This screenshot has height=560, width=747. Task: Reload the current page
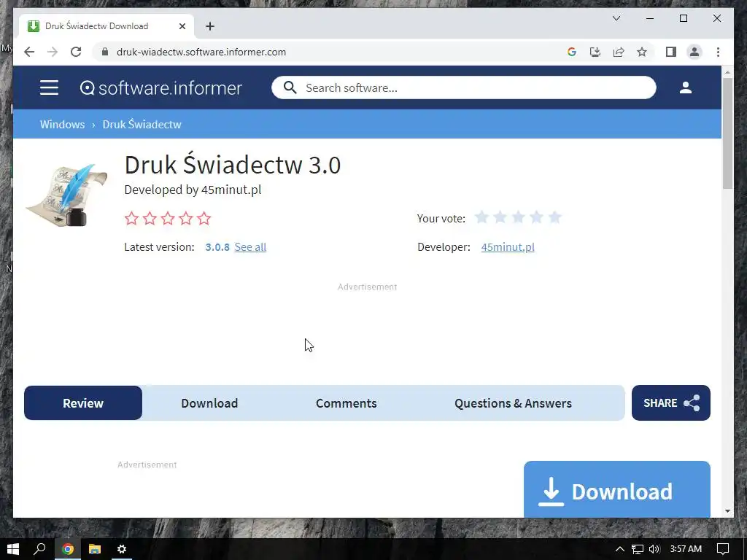[x=76, y=52]
